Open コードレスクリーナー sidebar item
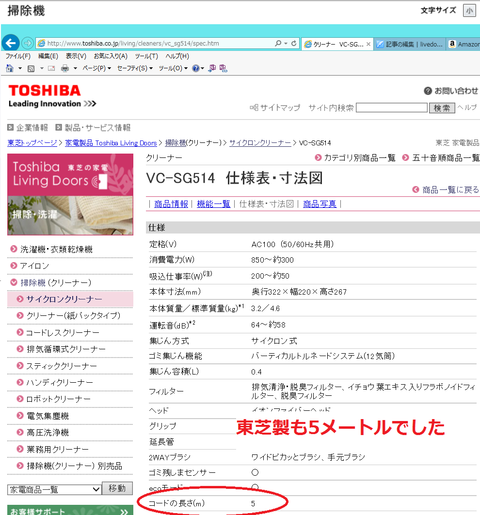The height and width of the screenshot is (515, 480). [63, 333]
